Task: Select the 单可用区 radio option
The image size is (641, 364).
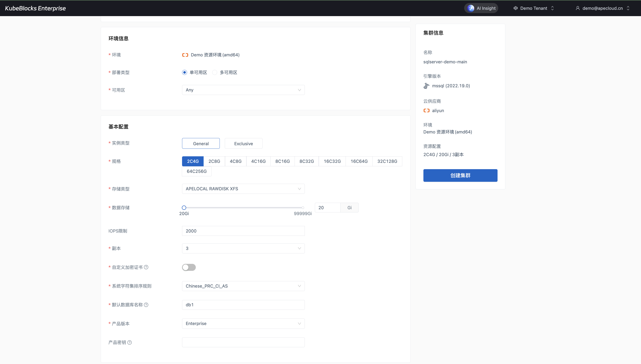Action: coord(184,72)
